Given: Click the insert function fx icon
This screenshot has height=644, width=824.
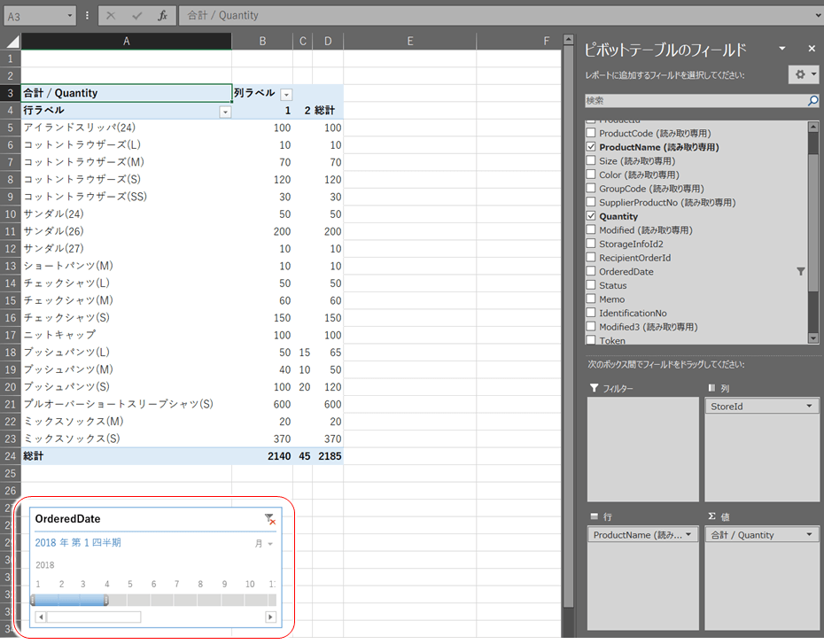Looking at the screenshot, I should (162, 16).
